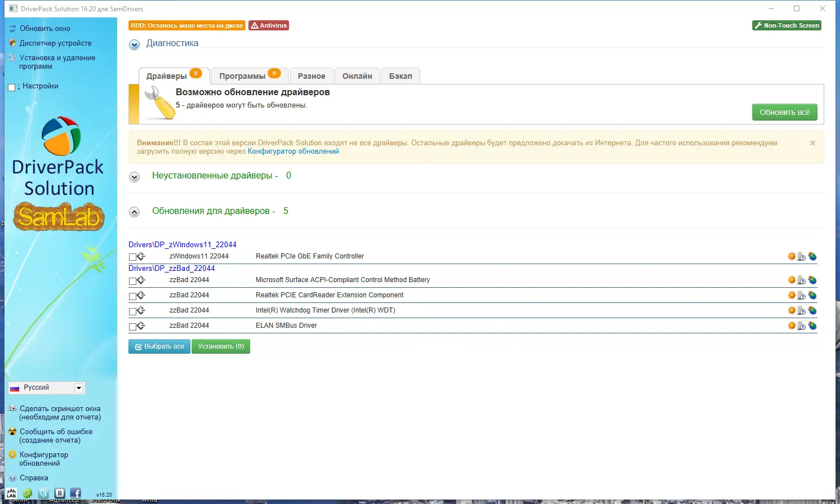Click Windows globe icon for Intel Watchdog Timer
Image resolution: width=840 pixels, height=504 pixels.
click(x=812, y=310)
